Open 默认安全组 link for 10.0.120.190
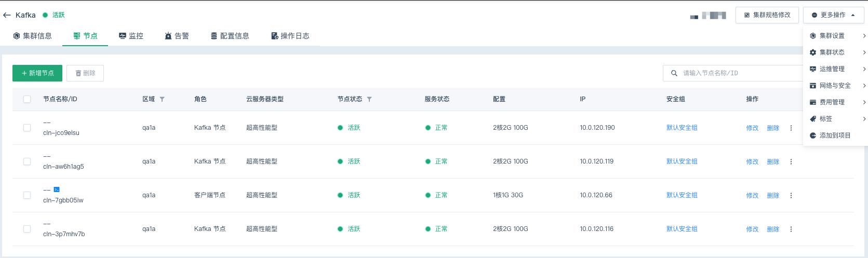Image resolution: width=868 pixels, height=258 pixels. [x=682, y=128]
